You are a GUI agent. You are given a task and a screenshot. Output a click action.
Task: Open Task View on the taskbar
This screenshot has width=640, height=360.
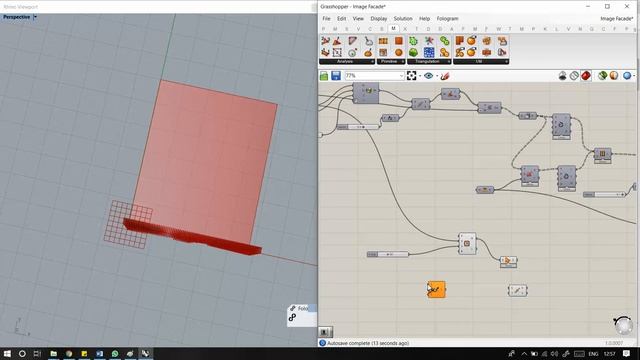click(37, 353)
